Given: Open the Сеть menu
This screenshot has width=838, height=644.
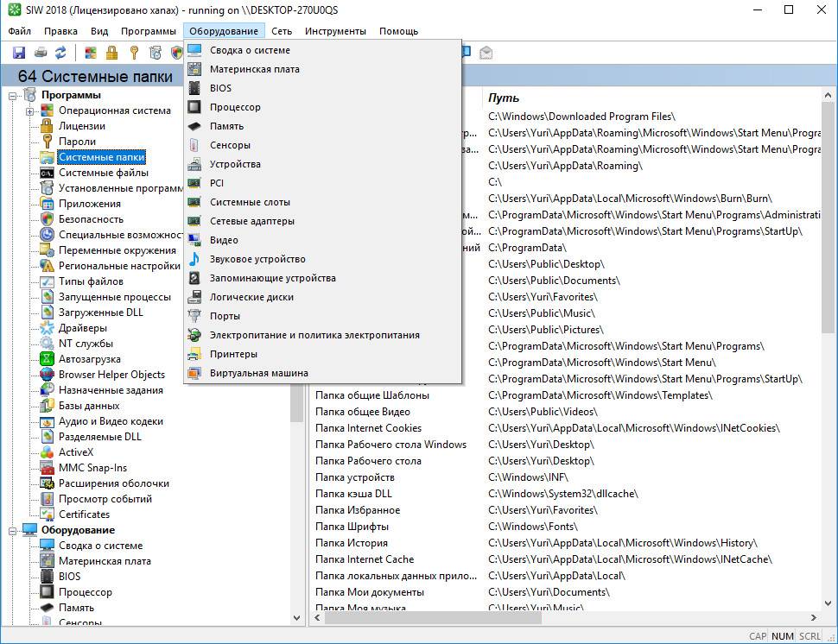Looking at the screenshot, I should pyautogui.click(x=282, y=31).
